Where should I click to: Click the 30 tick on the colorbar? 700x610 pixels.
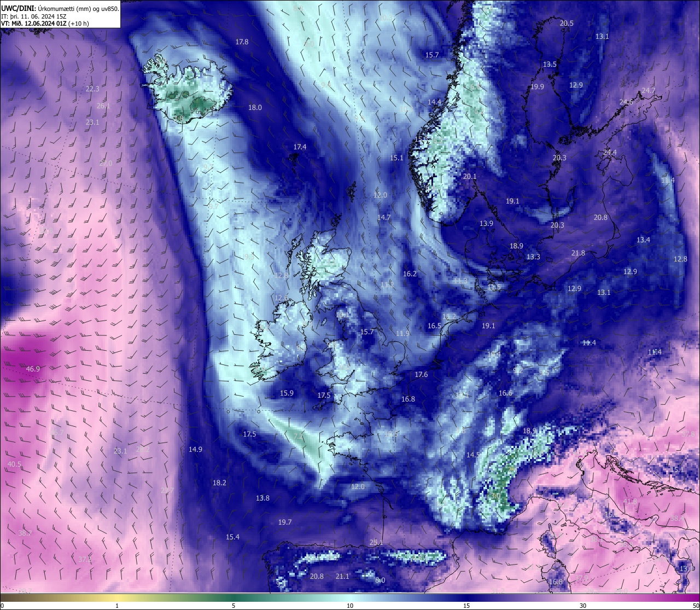tap(583, 606)
